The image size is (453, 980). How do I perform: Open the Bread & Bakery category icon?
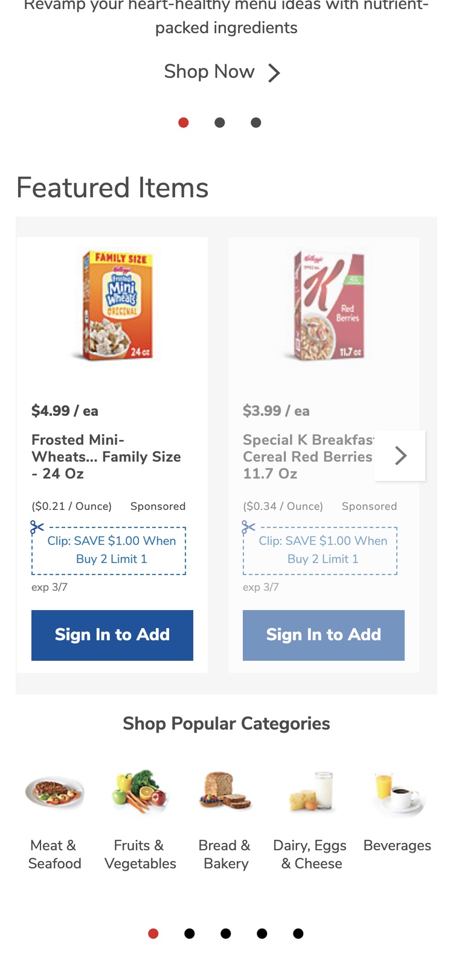226,792
